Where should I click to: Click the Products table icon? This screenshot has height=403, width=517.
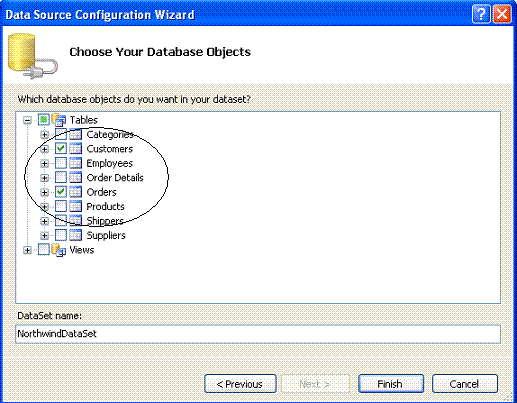pyautogui.click(x=76, y=206)
